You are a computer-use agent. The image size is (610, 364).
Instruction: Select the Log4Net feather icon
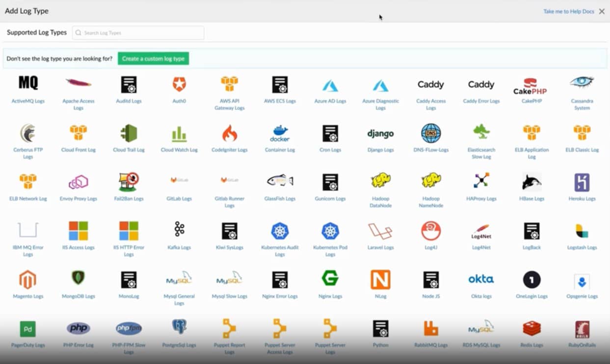[x=481, y=231]
